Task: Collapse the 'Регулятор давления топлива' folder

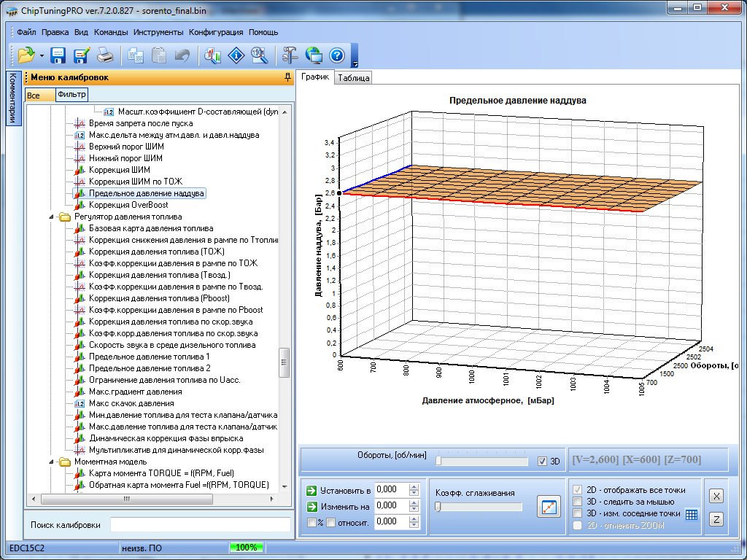Action: [53, 217]
